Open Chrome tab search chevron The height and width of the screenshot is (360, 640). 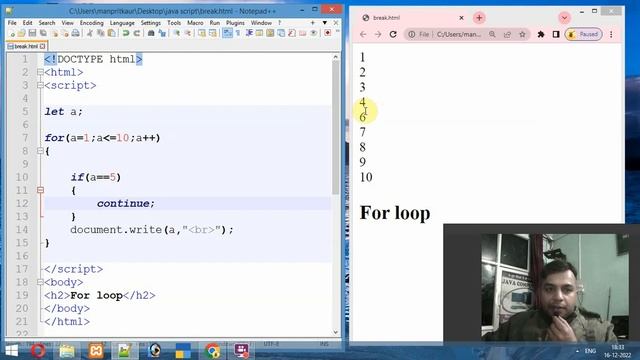564,18
